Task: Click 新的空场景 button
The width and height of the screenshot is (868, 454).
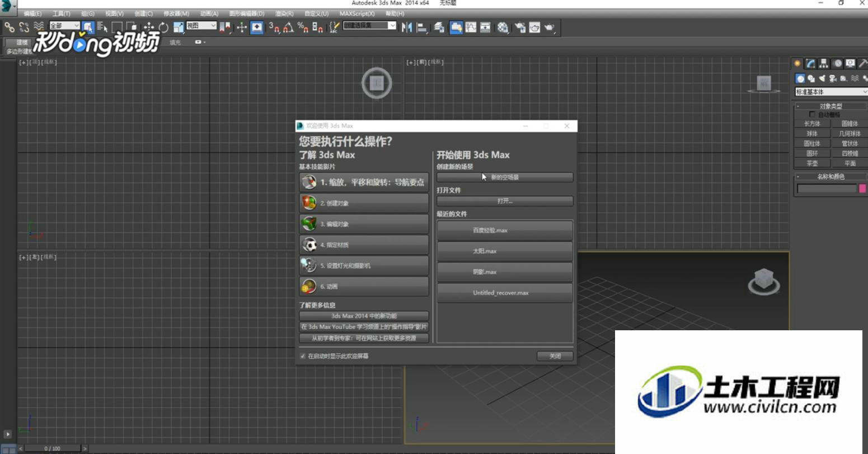Action: (505, 177)
